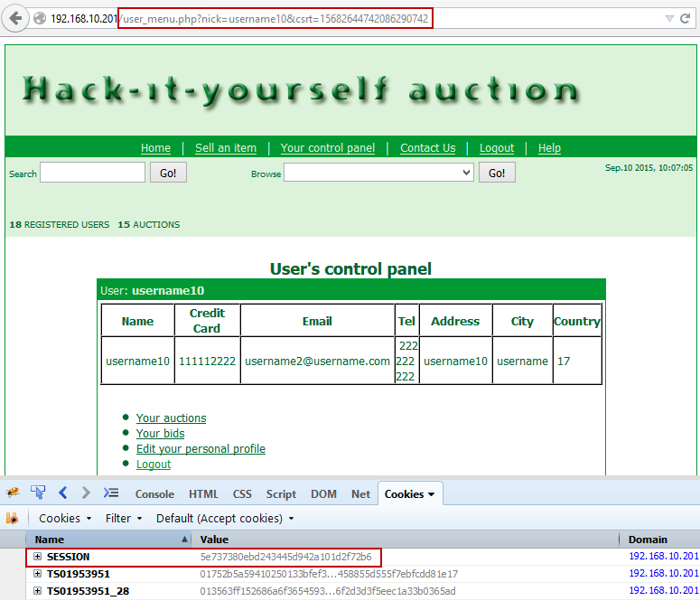The image size is (700, 601).
Task: Expand the SESSION cookie row
Action: pos(38,557)
